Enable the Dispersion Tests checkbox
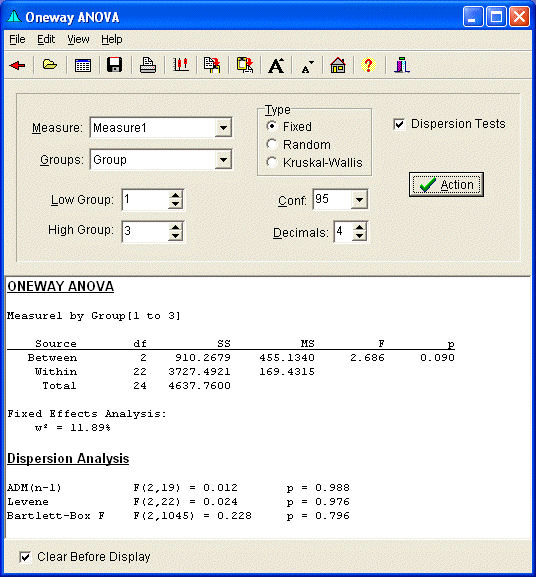 click(x=399, y=124)
